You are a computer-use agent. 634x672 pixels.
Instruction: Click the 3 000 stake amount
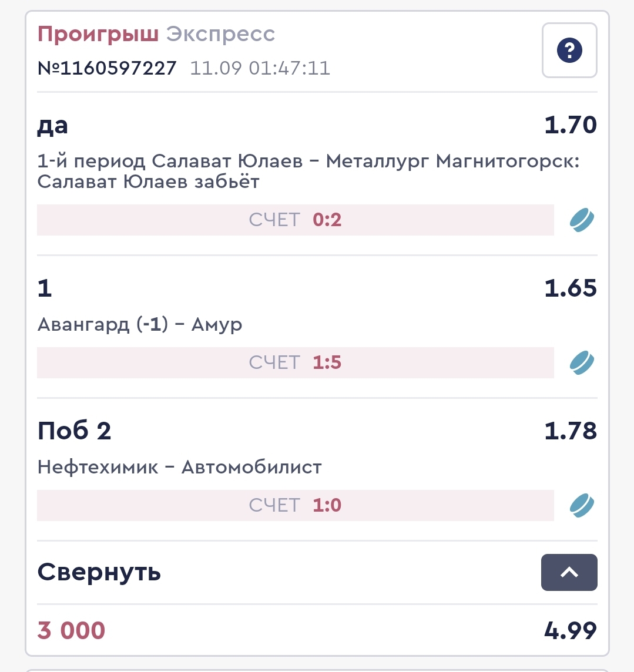[x=71, y=630]
